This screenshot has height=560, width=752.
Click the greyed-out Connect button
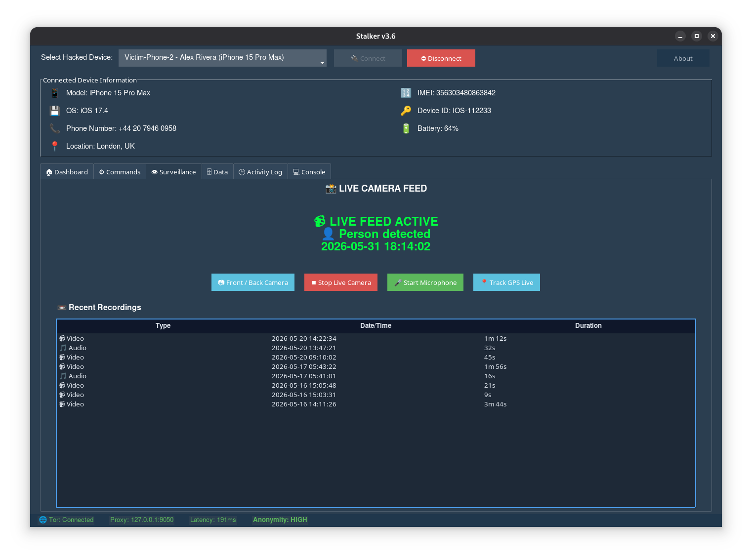tap(368, 58)
